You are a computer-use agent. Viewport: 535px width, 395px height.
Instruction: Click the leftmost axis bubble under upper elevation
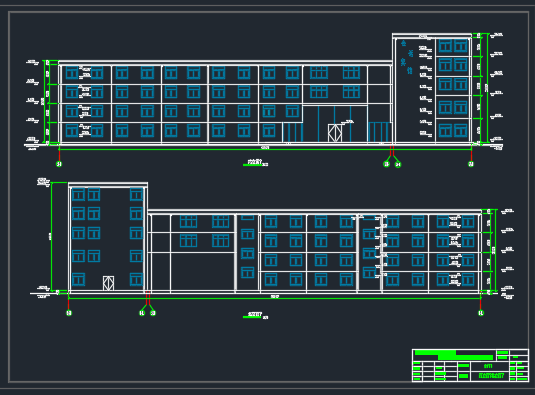(x=59, y=164)
